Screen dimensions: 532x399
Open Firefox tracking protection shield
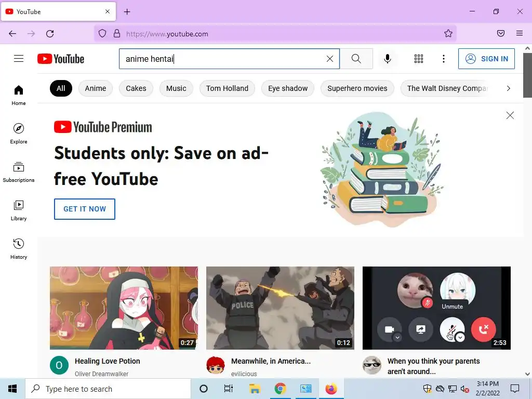(102, 34)
